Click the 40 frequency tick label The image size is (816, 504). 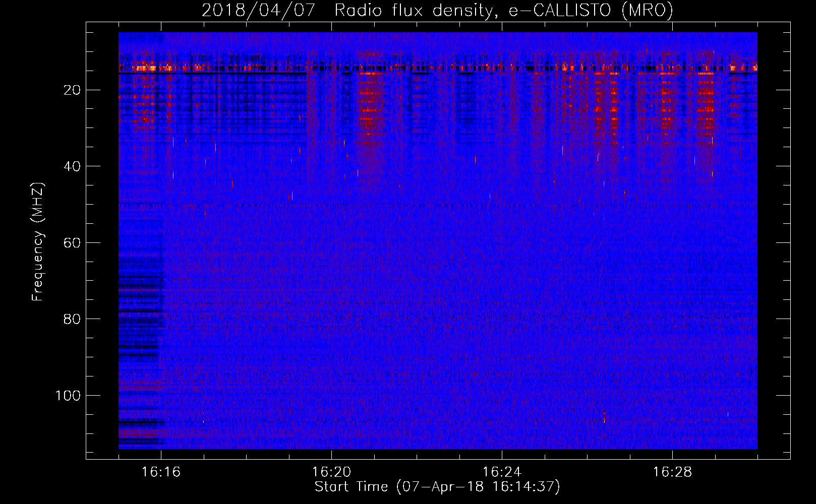click(72, 166)
